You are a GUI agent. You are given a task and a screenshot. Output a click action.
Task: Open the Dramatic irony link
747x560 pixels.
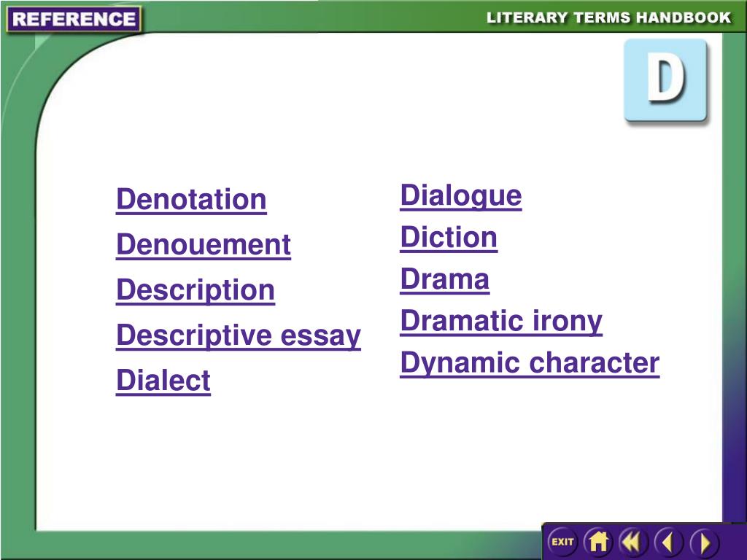coord(501,322)
